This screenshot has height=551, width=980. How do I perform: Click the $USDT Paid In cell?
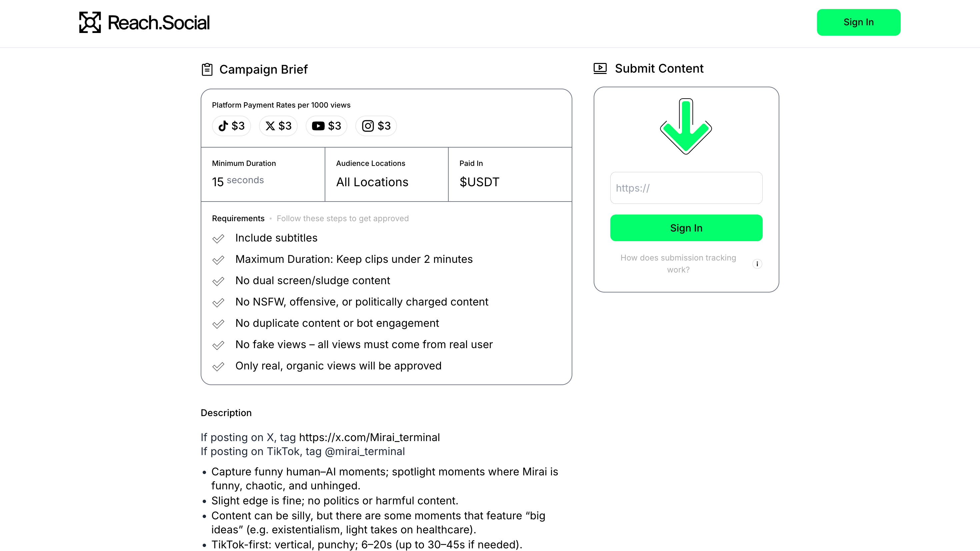click(x=510, y=175)
